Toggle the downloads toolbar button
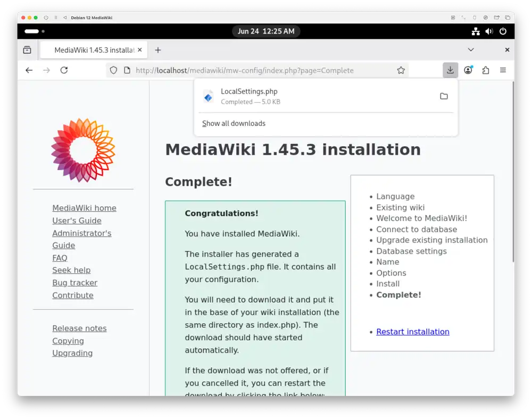 pyautogui.click(x=450, y=70)
